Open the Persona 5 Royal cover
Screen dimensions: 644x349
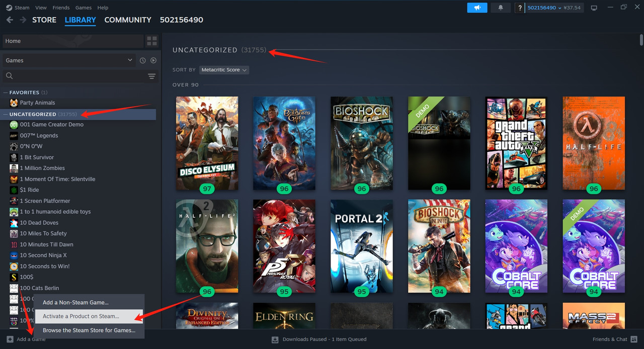(284, 246)
